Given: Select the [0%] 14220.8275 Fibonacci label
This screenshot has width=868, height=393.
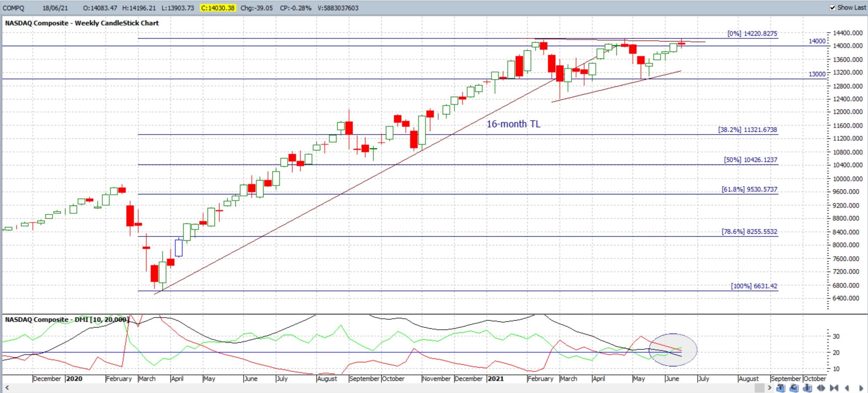Looking at the screenshot, I should [x=752, y=34].
